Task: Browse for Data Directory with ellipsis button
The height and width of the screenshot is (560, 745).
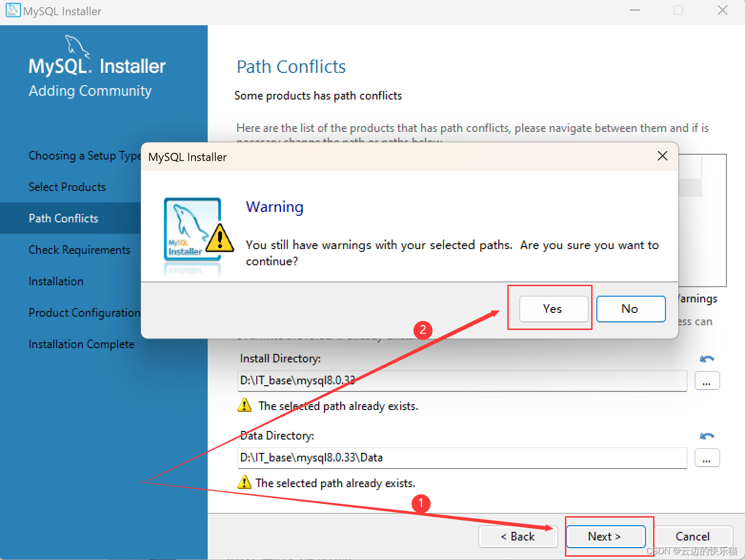Action: pyautogui.click(x=707, y=458)
